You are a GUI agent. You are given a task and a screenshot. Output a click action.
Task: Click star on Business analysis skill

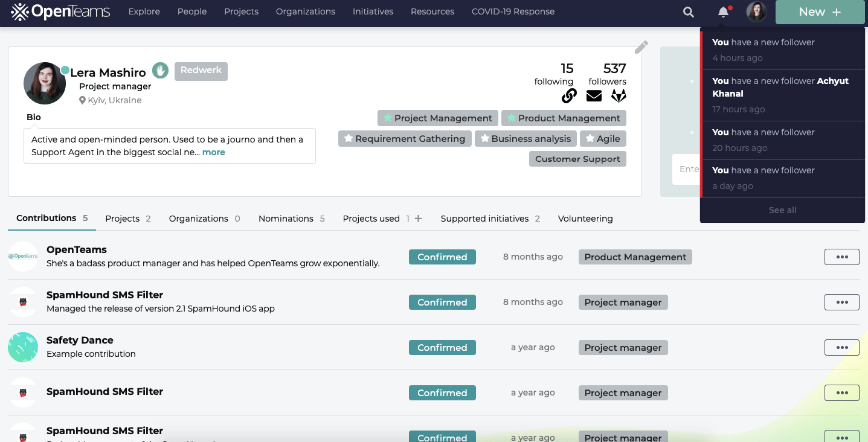tap(484, 138)
